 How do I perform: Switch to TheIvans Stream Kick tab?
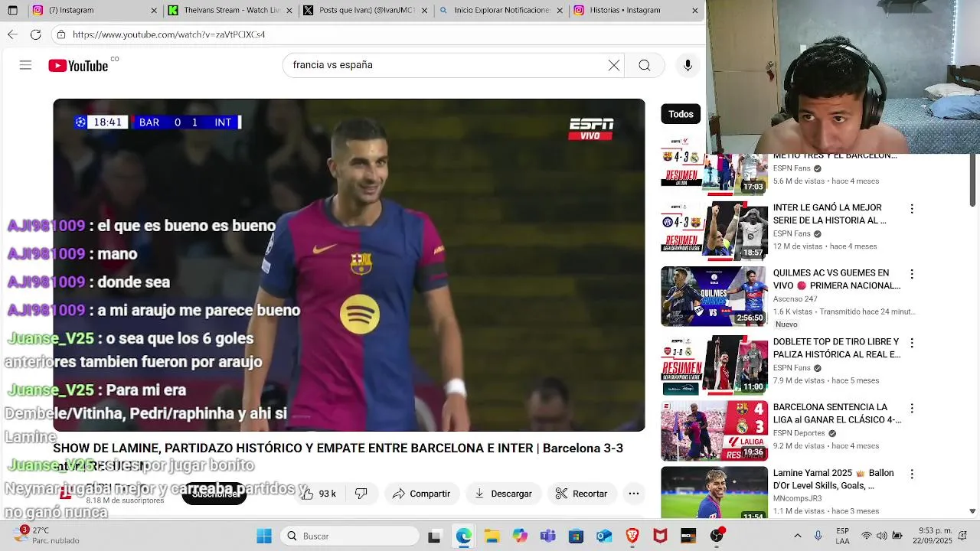(230, 10)
